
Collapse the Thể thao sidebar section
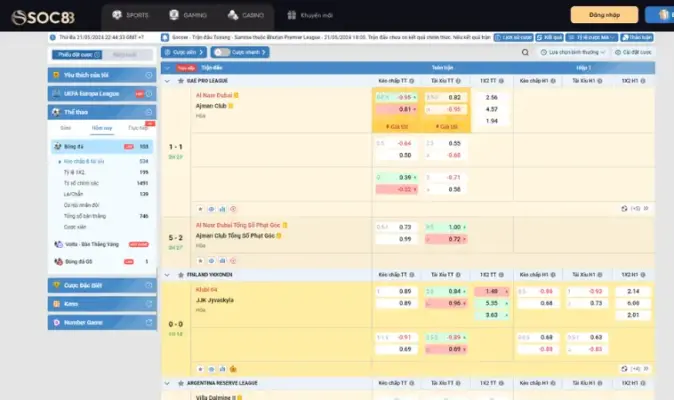(x=148, y=112)
